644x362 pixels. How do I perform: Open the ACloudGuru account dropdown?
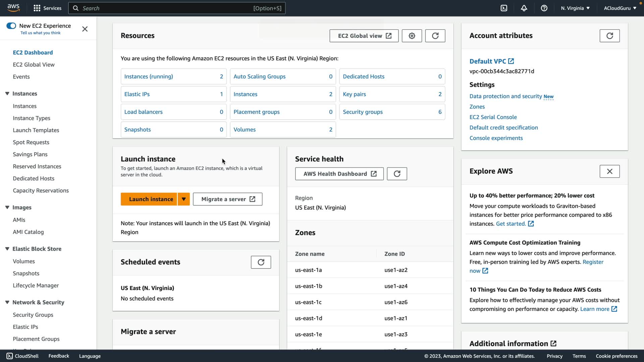pyautogui.click(x=620, y=8)
